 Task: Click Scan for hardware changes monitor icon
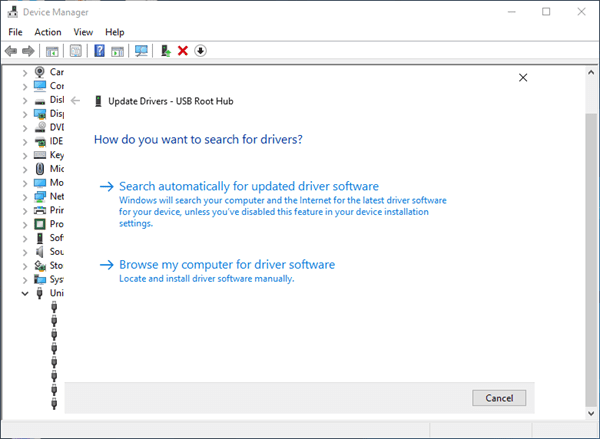coord(141,51)
